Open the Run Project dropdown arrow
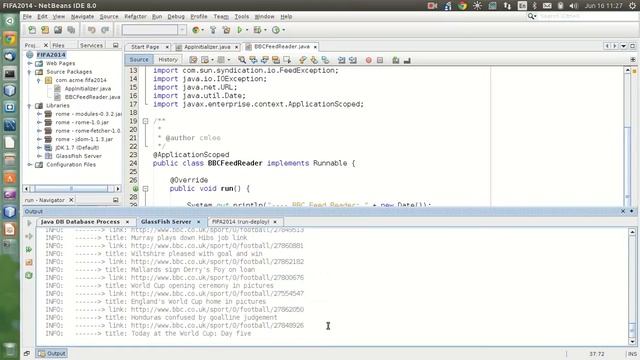640x360 pixels. tap(247, 30)
